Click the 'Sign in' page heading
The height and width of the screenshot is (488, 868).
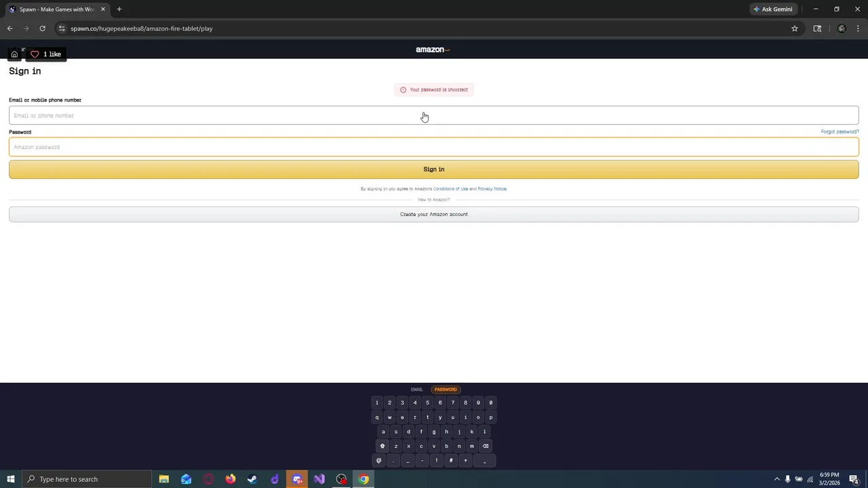pos(25,71)
